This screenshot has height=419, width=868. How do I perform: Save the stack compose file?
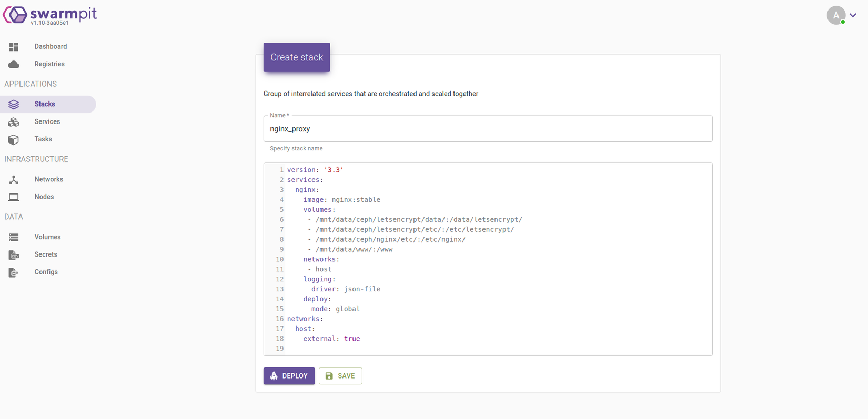pos(340,376)
